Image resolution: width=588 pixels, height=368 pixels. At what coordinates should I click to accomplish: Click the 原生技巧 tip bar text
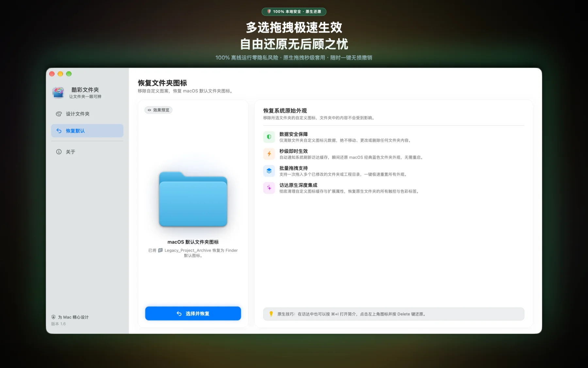tap(351, 314)
